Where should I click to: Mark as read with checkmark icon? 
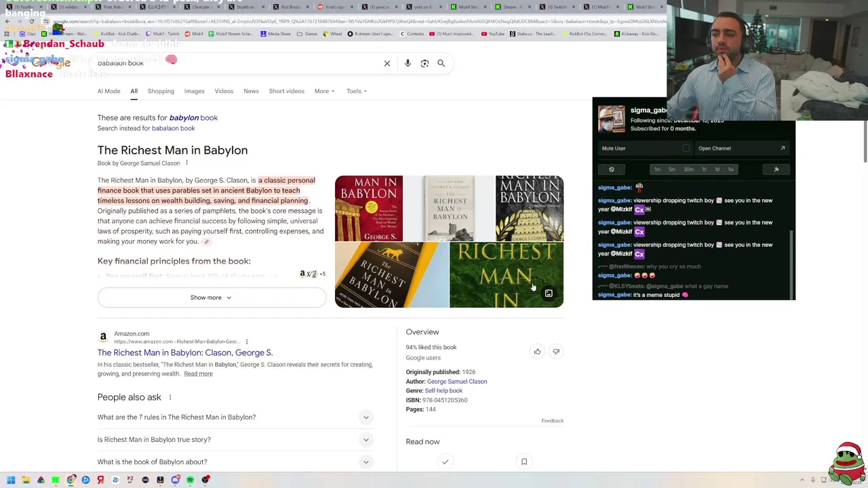(x=445, y=462)
